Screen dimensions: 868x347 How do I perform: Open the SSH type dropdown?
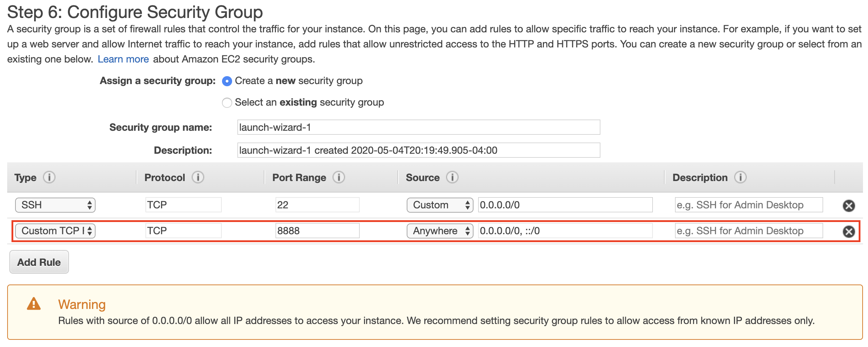[55, 205]
